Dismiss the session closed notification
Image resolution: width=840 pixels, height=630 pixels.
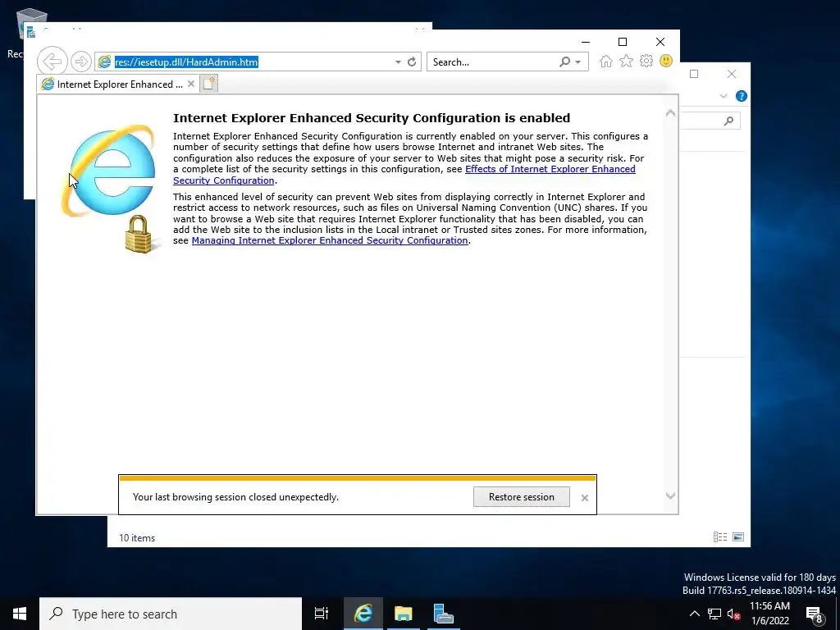click(x=584, y=498)
